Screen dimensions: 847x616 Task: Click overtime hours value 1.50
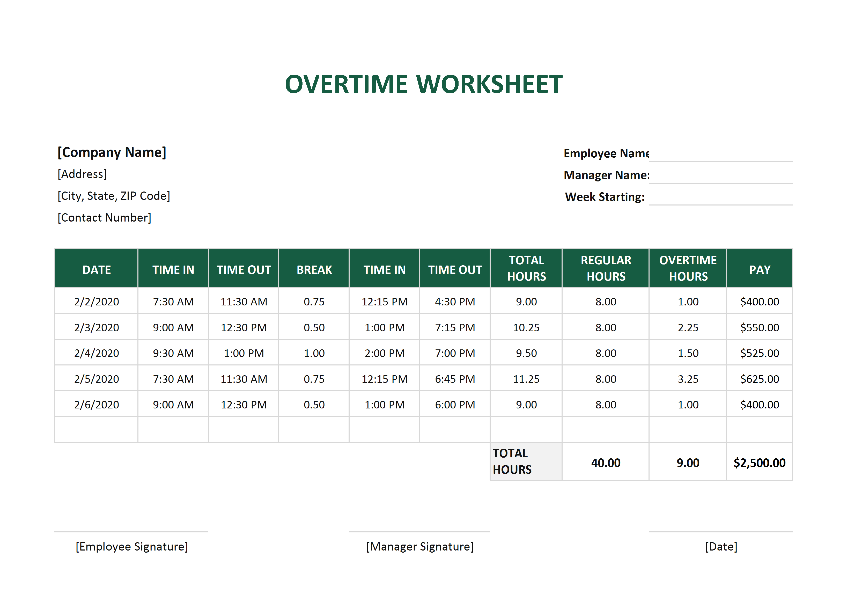(688, 353)
